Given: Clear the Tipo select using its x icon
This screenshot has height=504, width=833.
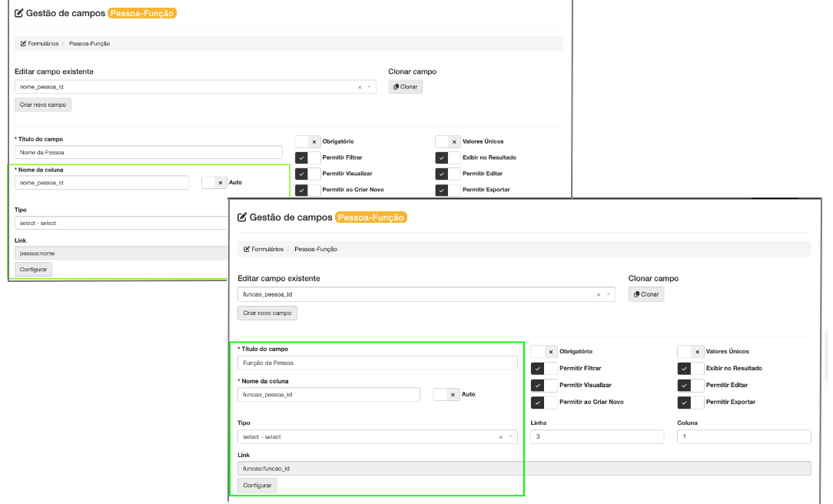Looking at the screenshot, I should [499, 436].
